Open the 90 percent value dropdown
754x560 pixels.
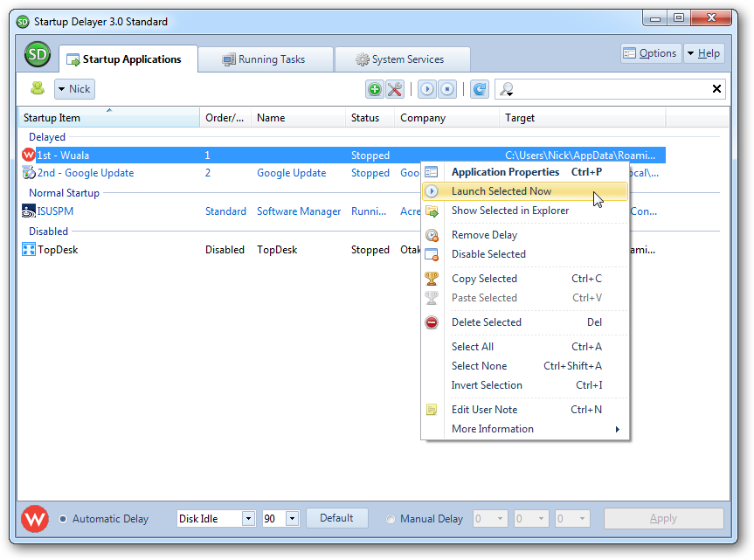click(293, 519)
